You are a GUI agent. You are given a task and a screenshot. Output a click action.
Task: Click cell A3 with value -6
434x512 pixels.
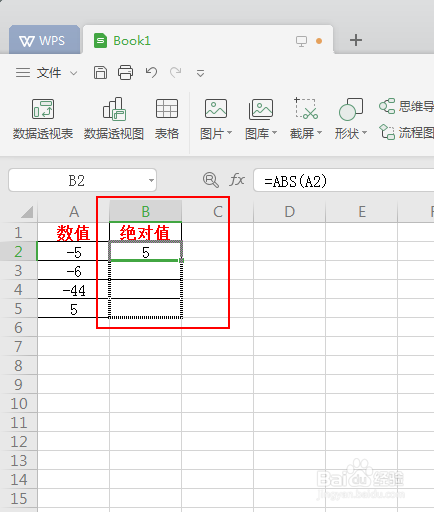click(73, 270)
